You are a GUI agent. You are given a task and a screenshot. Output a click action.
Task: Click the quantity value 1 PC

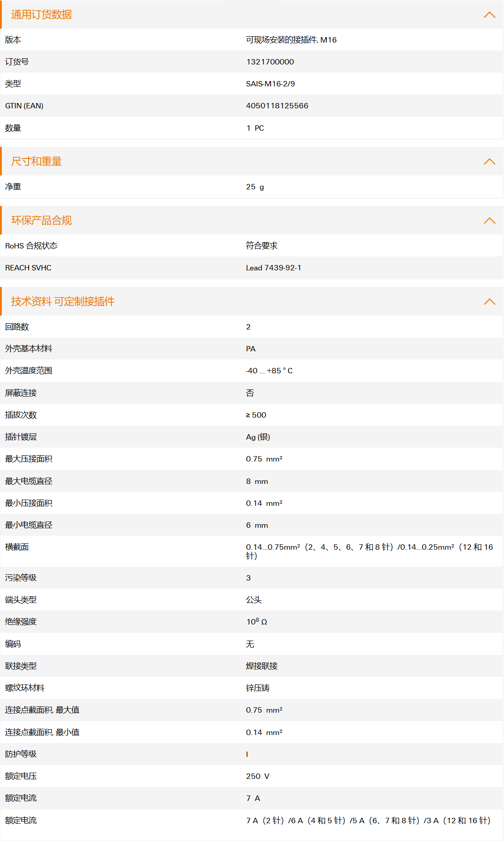point(255,128)
